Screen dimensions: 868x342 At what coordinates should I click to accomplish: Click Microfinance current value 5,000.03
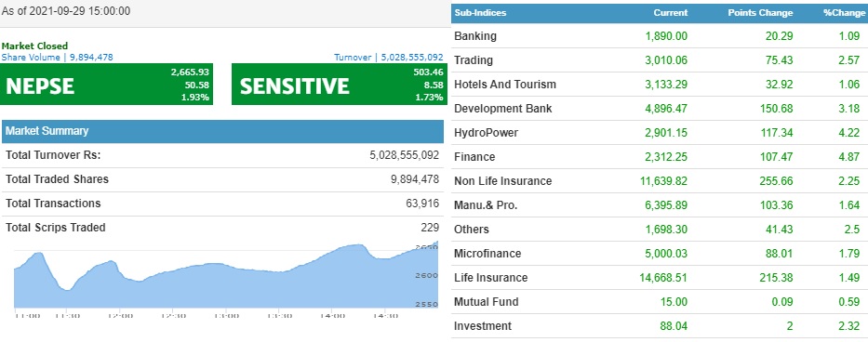[x=666, y=254]
